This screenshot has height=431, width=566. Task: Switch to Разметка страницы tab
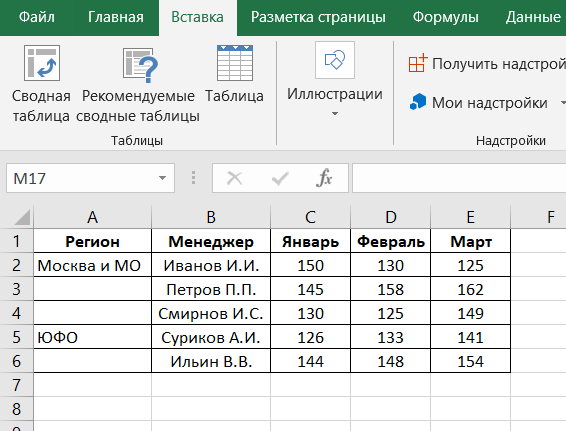tap(318, 17)
